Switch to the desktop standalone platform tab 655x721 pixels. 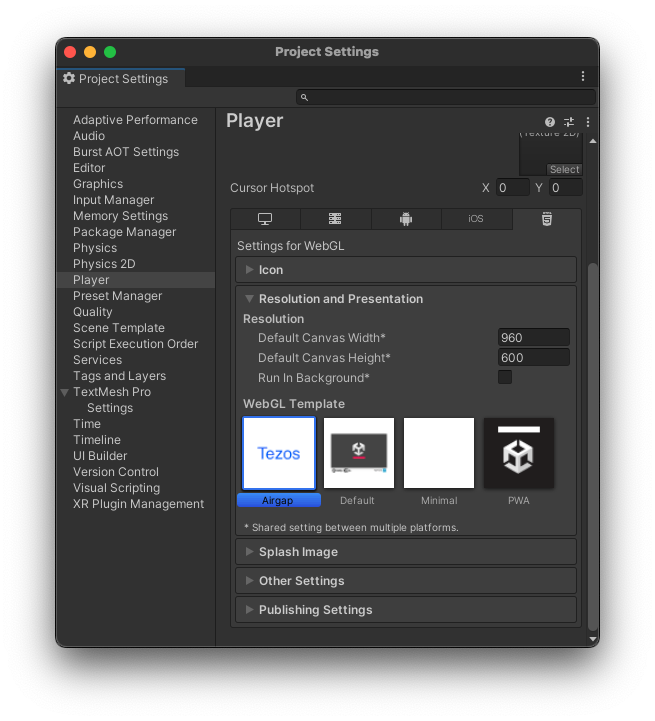point(265,219)
